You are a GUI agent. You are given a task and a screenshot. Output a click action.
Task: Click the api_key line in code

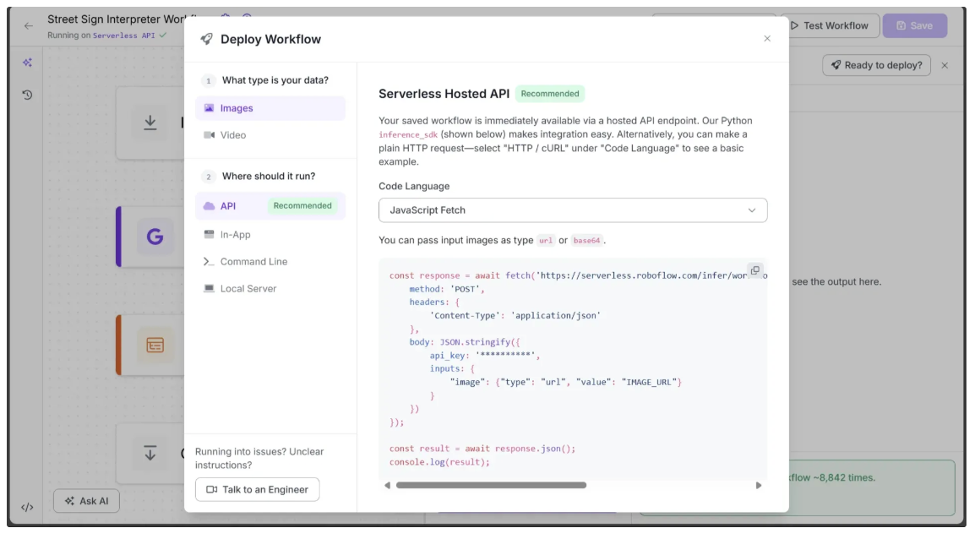pyautogui.click(x=484, y=355)
